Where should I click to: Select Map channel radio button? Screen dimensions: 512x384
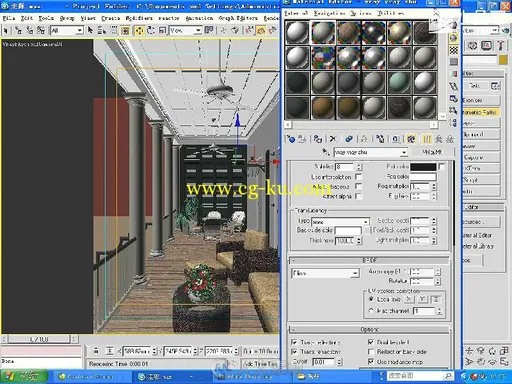[371, 310]
